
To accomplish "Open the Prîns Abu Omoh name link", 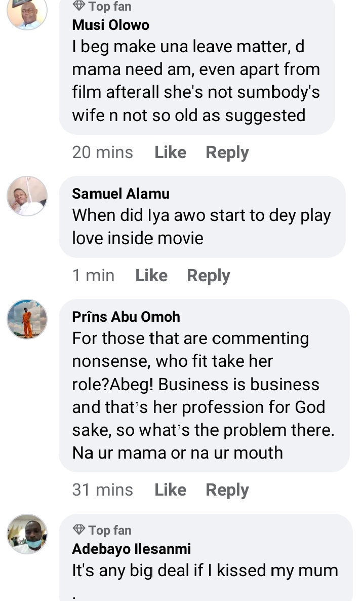I will [126, 317].
